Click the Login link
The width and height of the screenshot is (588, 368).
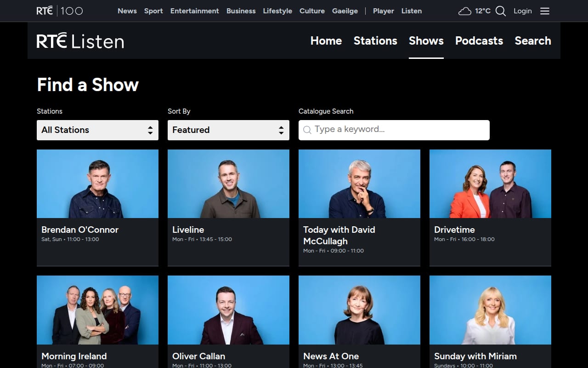click(x=523, y=11)
